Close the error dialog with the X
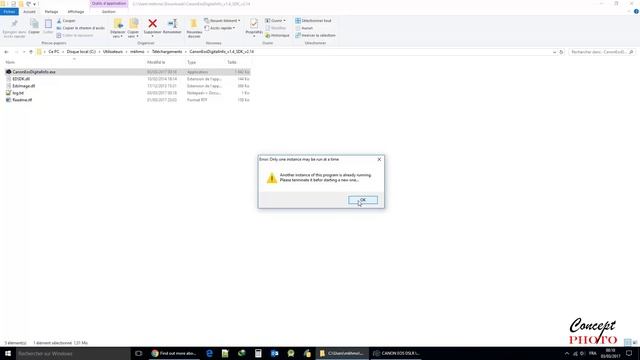Viewport: 640px width, 360px height. pos(379,160)
